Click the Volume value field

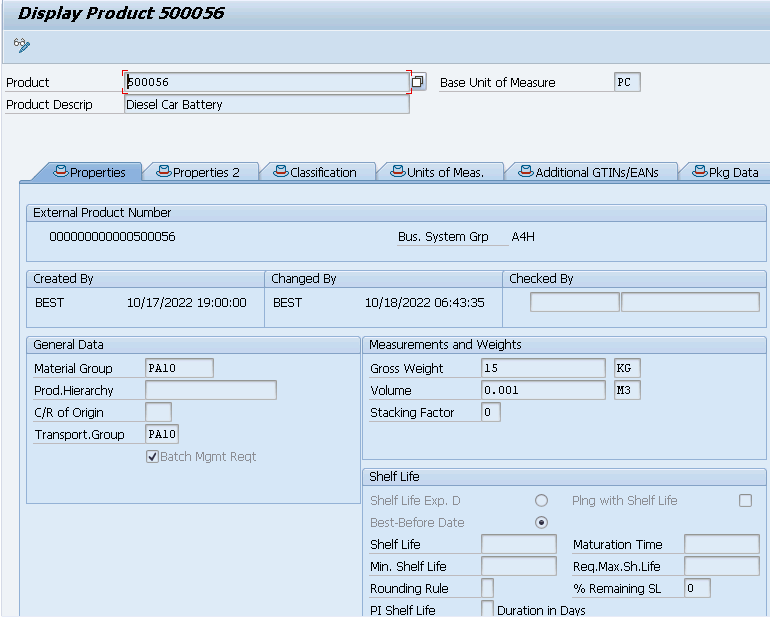pos(543,390)
